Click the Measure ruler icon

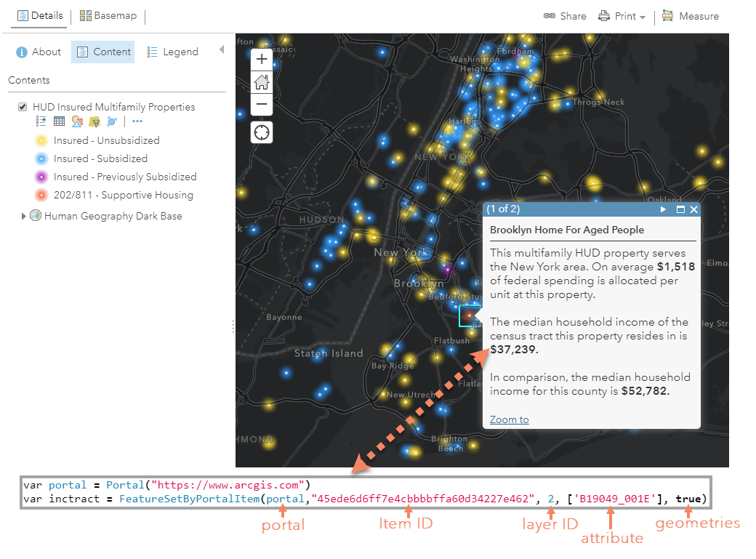point(668,15)
